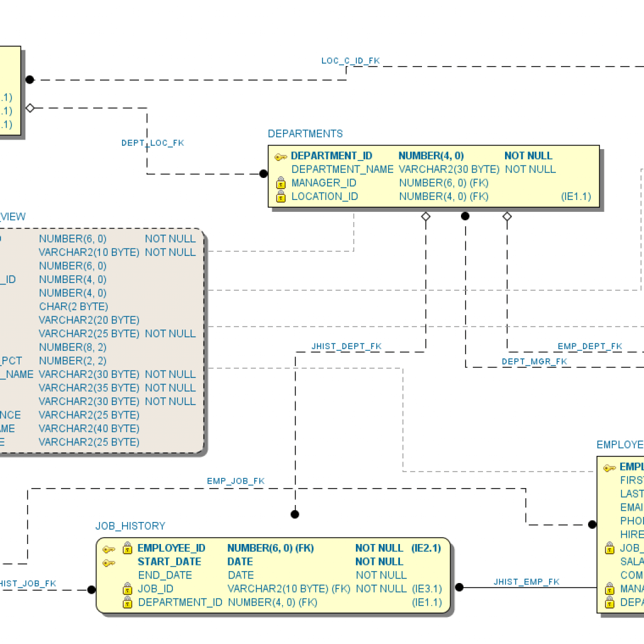This screenshot has height=644, width=644.
Task: Click the diamond connector below DEPARTMENTS left edge
Action: click(426, 216)
